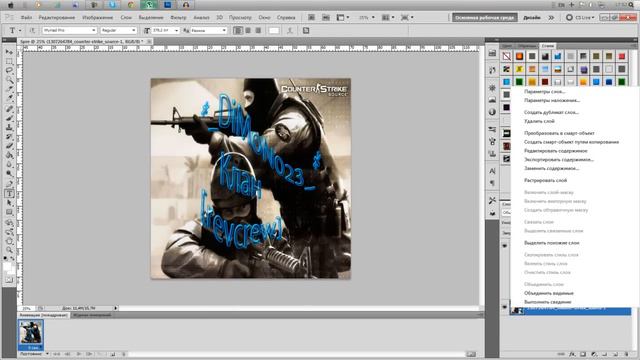Viewport: 640px width, 360px height.
Task: Open the Окно menu
Action: click(x=264, y=18)
